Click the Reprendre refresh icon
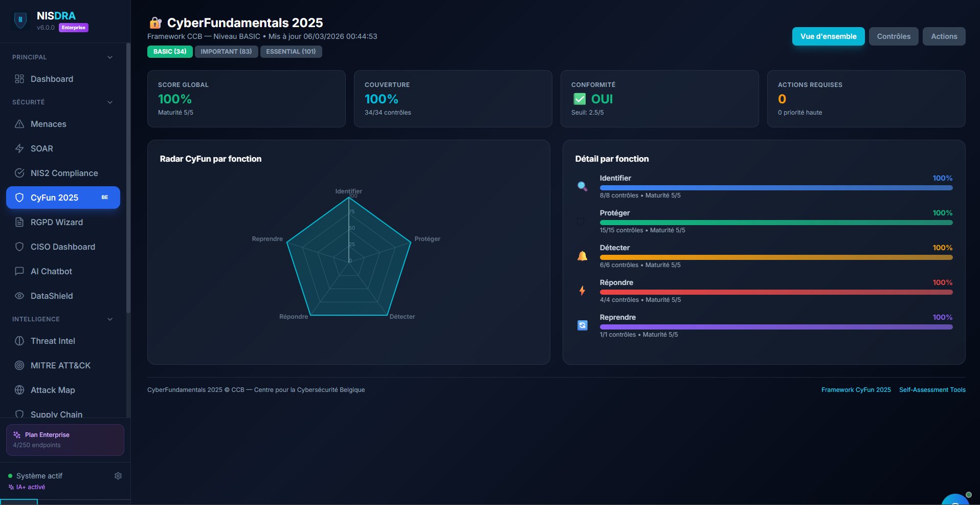 (x=582, y=325)
